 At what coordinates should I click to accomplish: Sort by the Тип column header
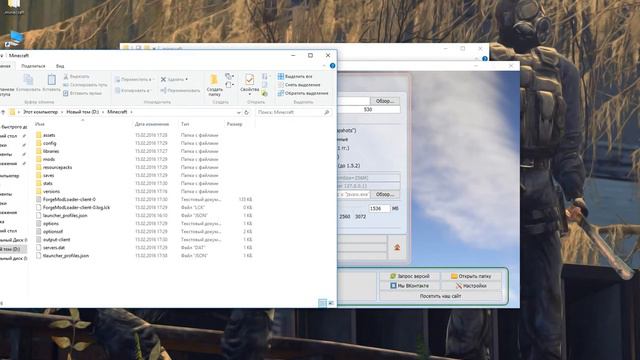tap(185, 124)
